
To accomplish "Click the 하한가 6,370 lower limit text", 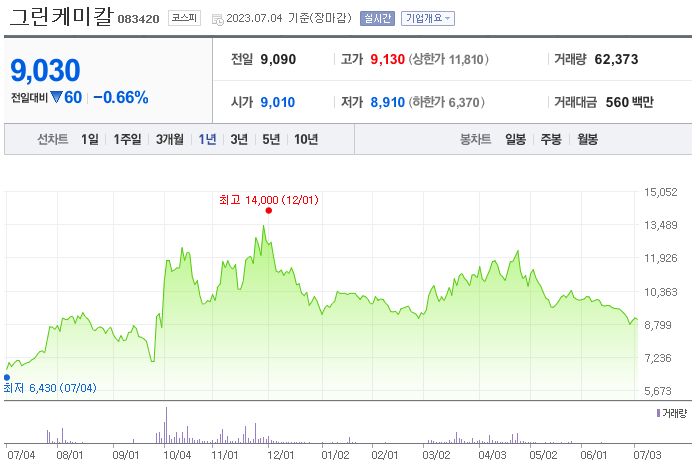I will click(x=447, y=102).
